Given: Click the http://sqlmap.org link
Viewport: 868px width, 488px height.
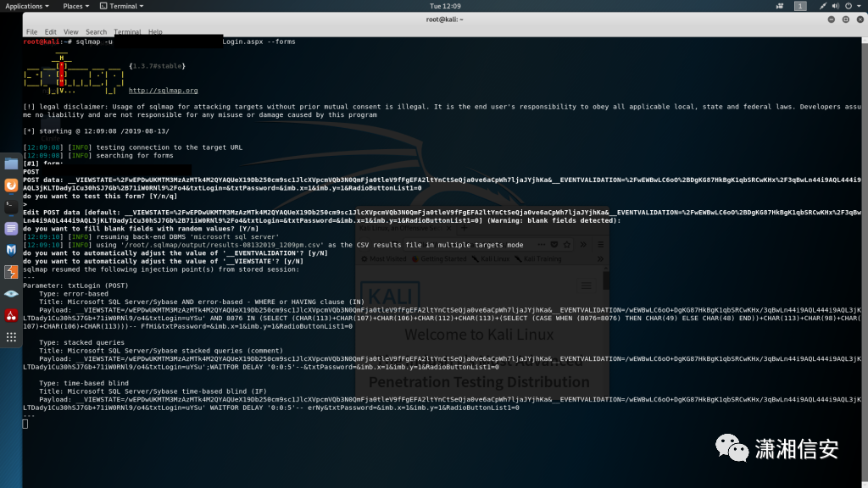Looking at the screenshot, I should tap(164, 91).
